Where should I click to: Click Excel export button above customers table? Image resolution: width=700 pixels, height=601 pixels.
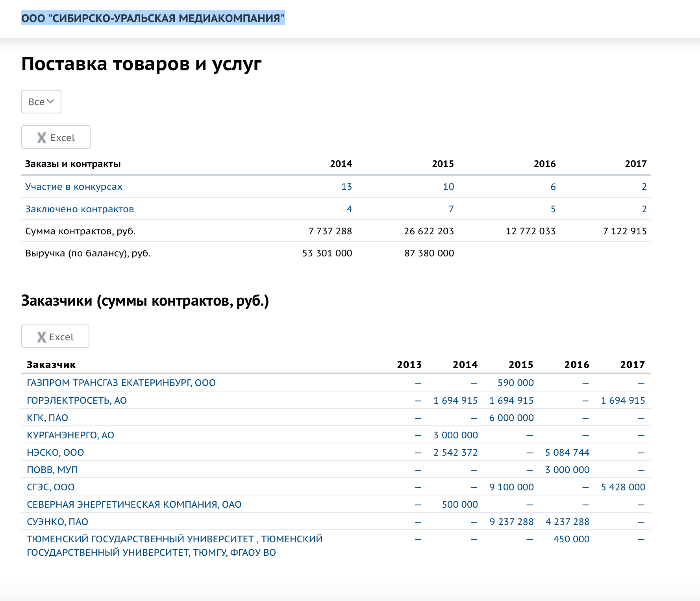(55, 337)
